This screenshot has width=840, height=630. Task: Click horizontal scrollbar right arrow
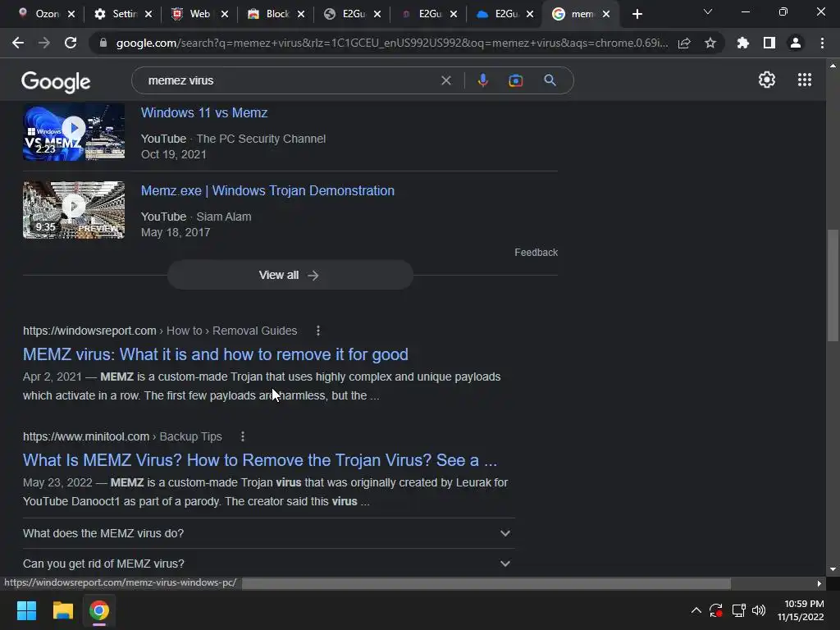coord(819,583)
